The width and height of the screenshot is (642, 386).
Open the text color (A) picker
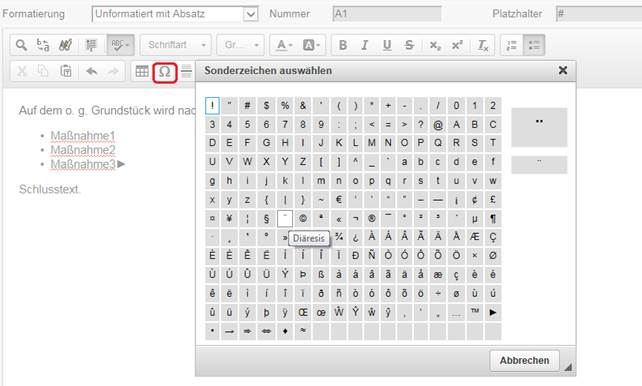click(284, 45)
